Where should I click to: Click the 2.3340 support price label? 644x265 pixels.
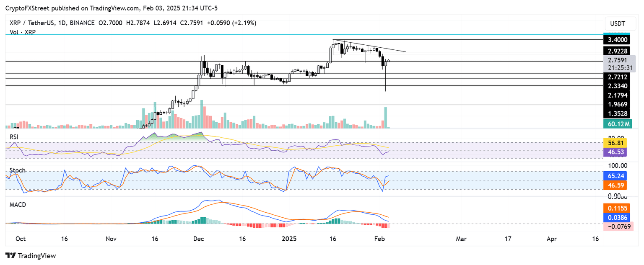tap(617, 85)
